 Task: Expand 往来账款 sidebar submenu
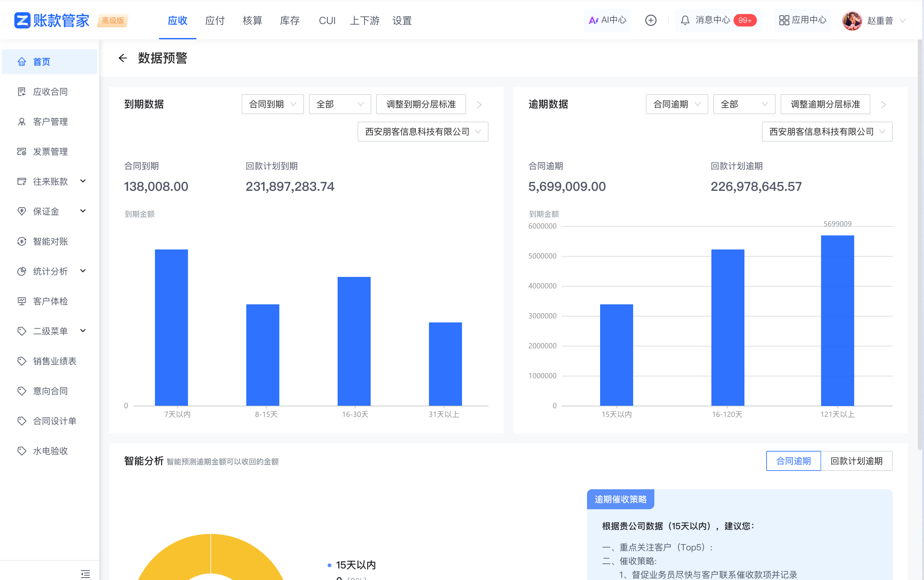pyautogui.click(x=50, y=181)
